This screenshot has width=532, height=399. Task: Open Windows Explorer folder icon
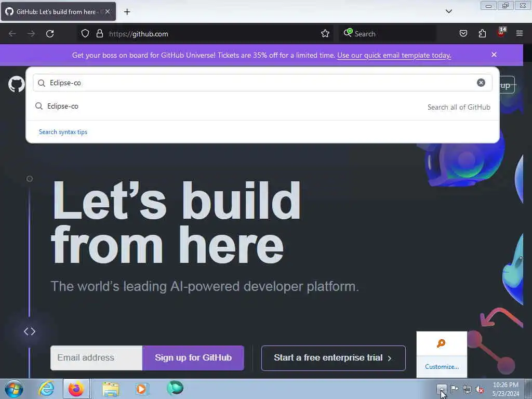[x=111, y=389]
